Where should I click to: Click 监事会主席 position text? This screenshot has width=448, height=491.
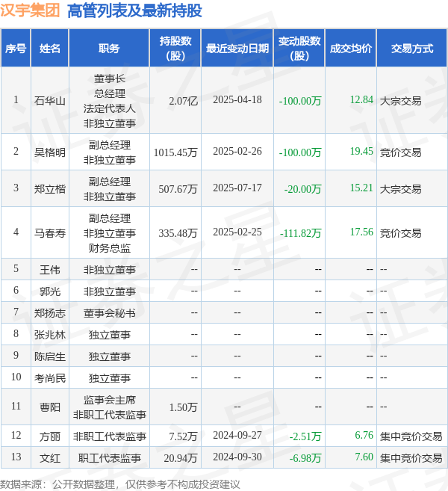click(x=109, y=400)
